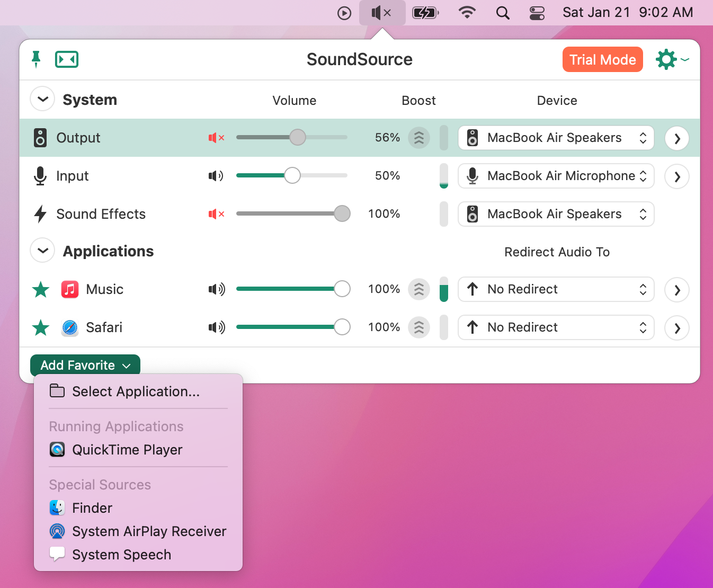The image size is (713, 588).
Task: Open the Wi-Fi menu
Action: pos(467,13)
